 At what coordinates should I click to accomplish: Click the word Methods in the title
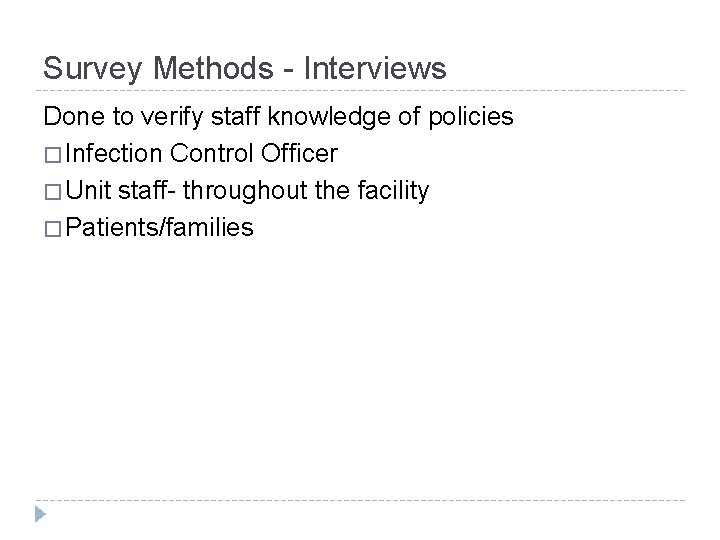click(213, 68)
